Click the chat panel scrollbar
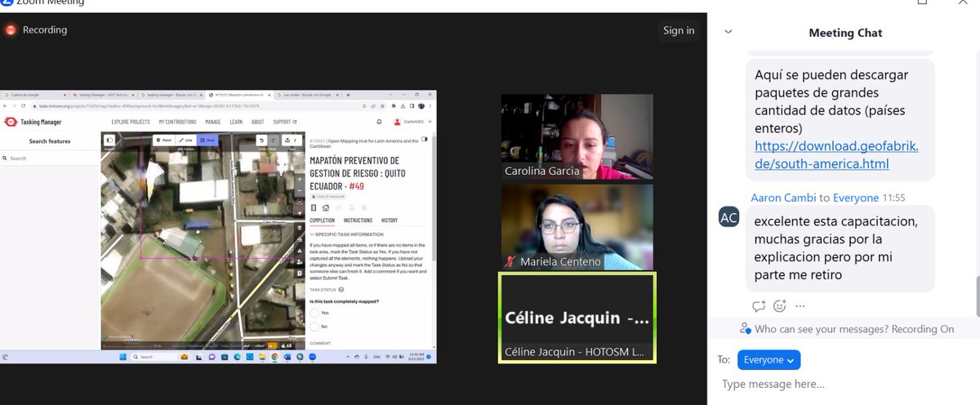 (x=977, y=296)
